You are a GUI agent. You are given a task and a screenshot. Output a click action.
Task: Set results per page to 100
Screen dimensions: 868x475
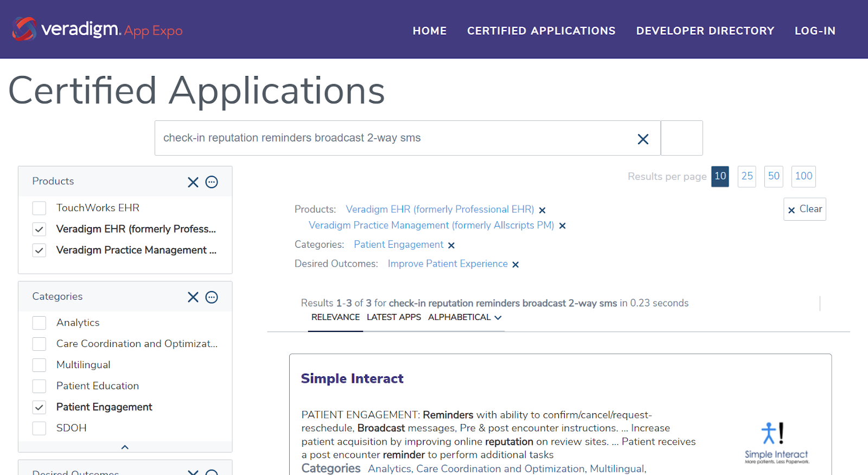click(803, 176)
